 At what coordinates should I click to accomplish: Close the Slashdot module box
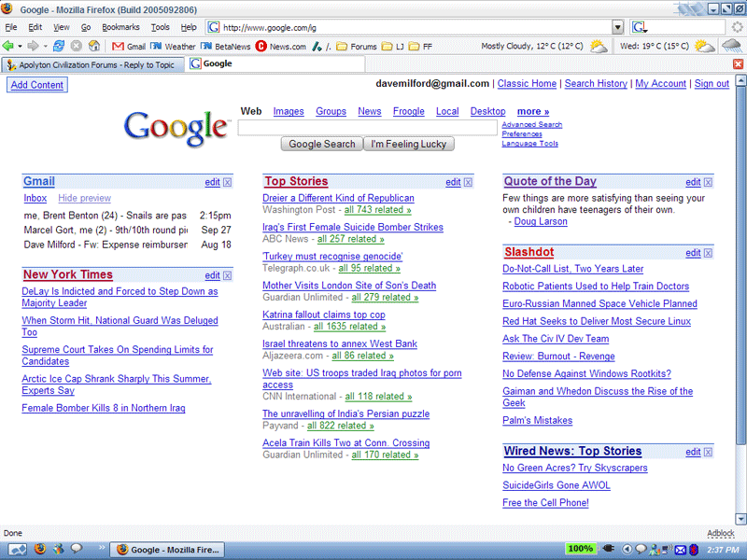click(708, 253)
